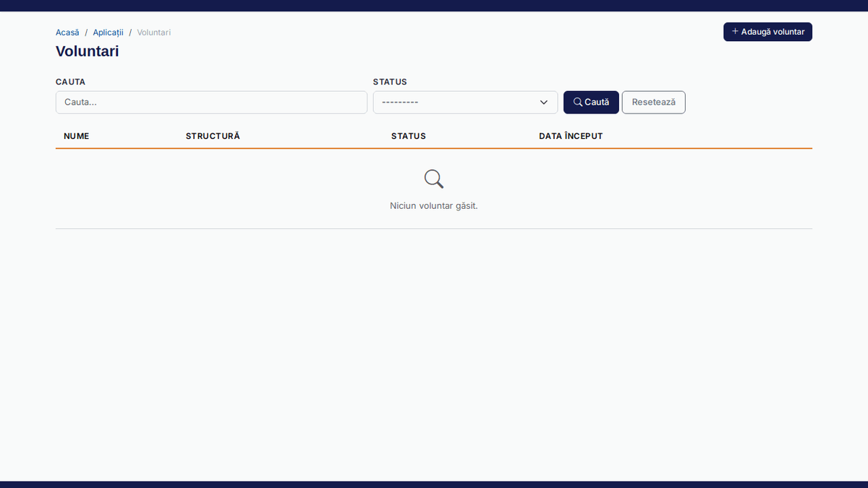Click the Adaugă voluntar button
This screenshot has height=488, width=868.
(767, 32)
